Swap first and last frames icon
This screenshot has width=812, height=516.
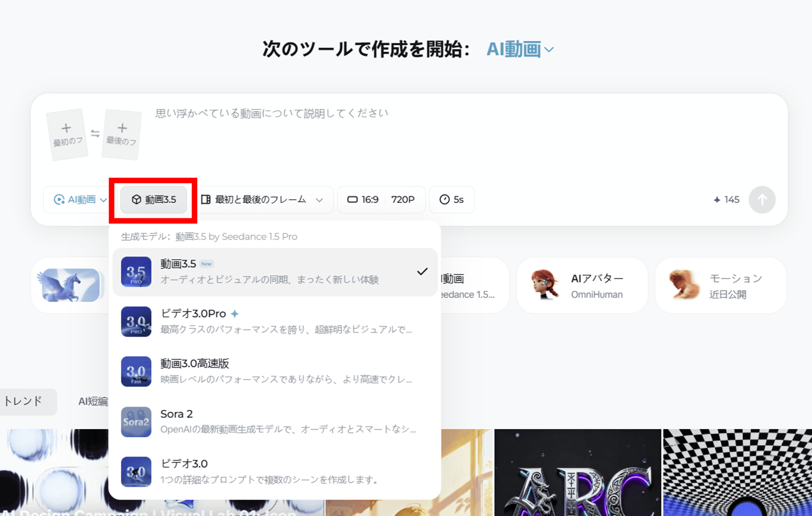coord(95,133)
